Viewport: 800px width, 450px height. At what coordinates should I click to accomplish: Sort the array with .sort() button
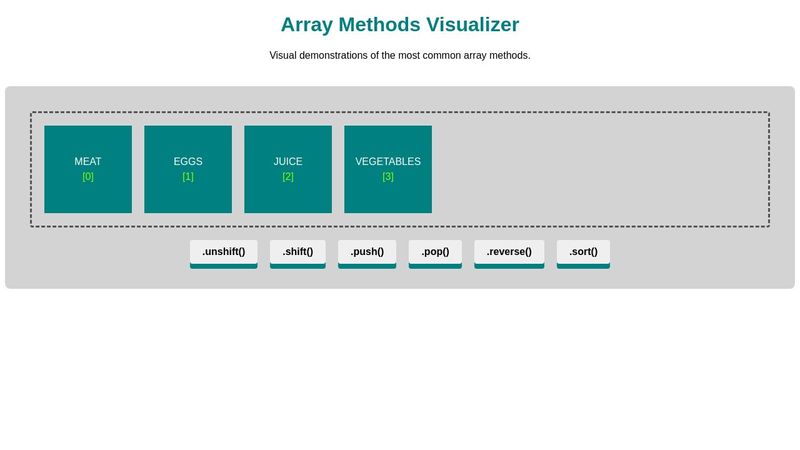coord(583,254)
